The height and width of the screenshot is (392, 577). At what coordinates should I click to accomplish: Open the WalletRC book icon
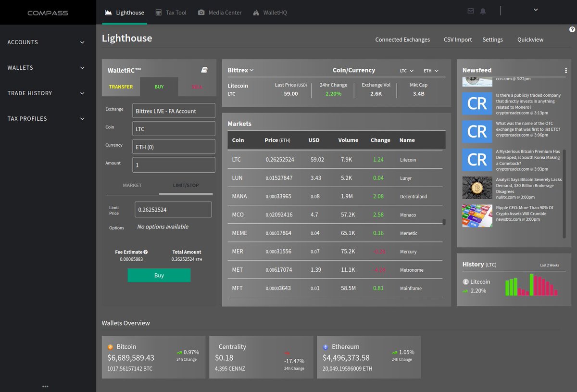click(204, 70)
